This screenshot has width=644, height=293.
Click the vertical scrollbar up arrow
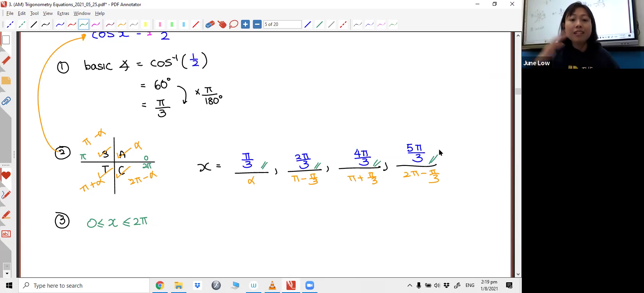coord(518,35)
